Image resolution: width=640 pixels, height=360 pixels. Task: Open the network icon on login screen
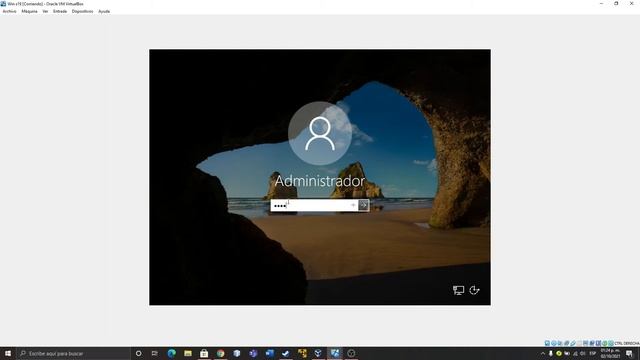coord(458,290)
